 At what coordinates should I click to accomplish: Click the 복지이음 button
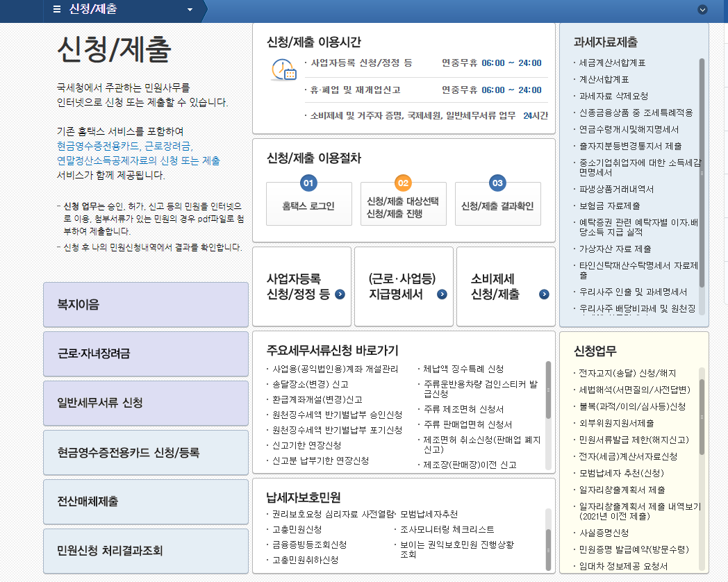click(x=145, y=304)
